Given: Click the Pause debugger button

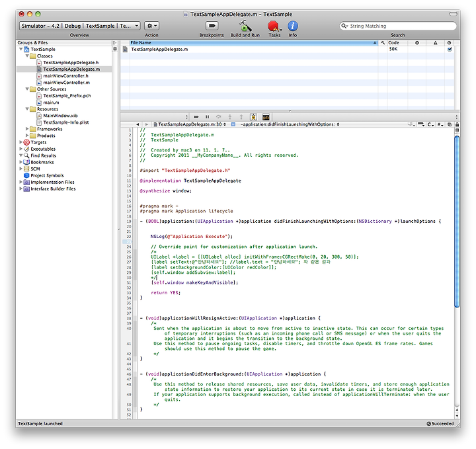Looking at the screenshot, I should coord(208,117).
